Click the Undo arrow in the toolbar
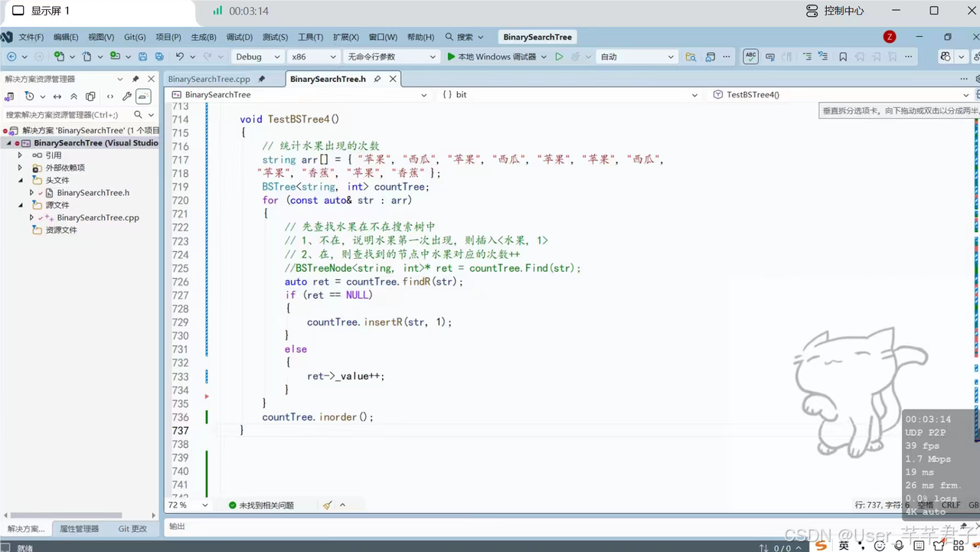Viewport: 980px width, 552px height. point(180,57)
